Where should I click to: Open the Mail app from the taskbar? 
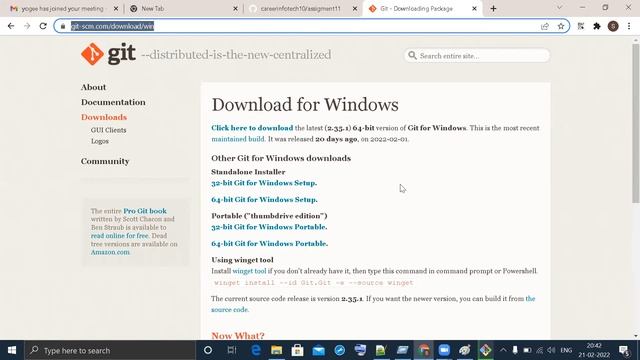[x=318, y=350]
